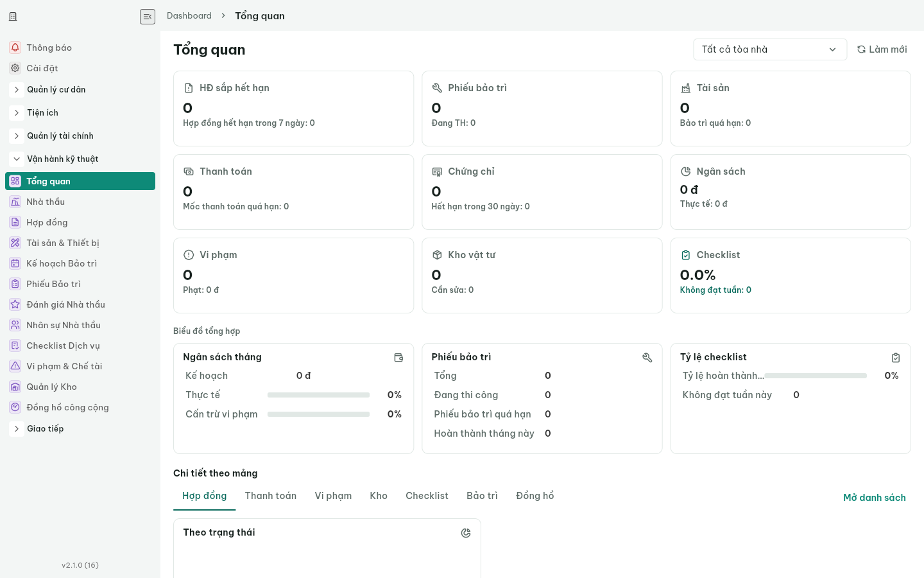Click the Làm mới refresh button
The image size is (924, 578).
882,49
